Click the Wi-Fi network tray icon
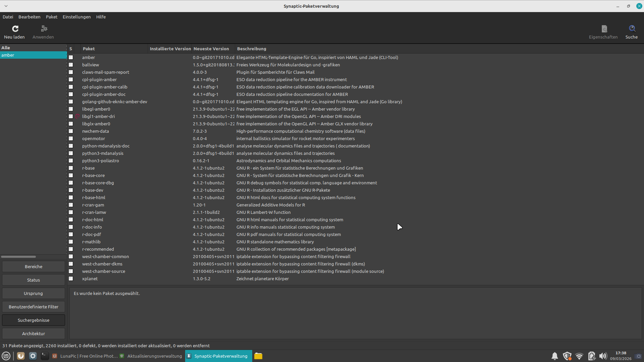This screenshot has height=362, width=644. pos(579,356)
